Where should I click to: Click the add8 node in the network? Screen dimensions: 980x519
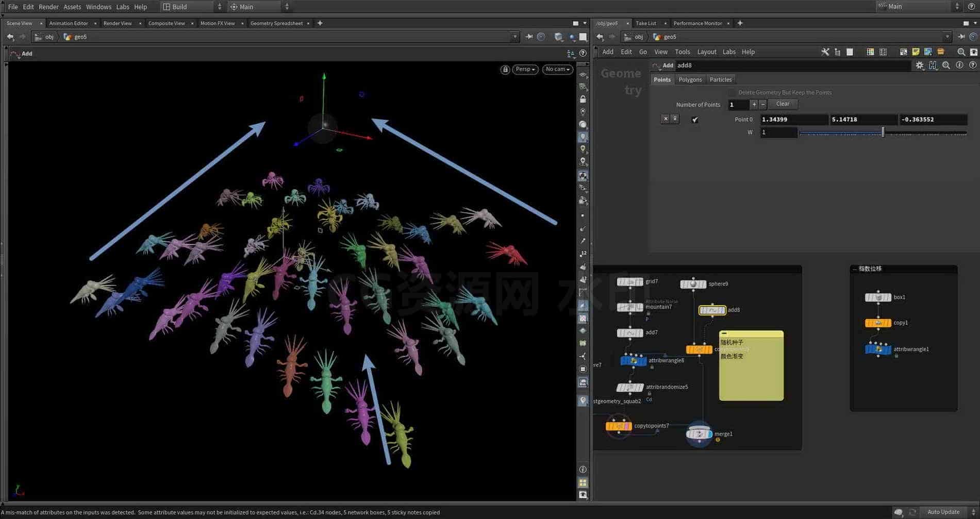coord(712,310)
